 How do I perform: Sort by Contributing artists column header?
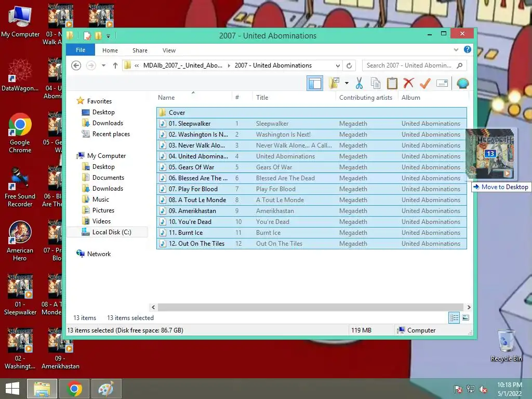[x=365, y=97]
